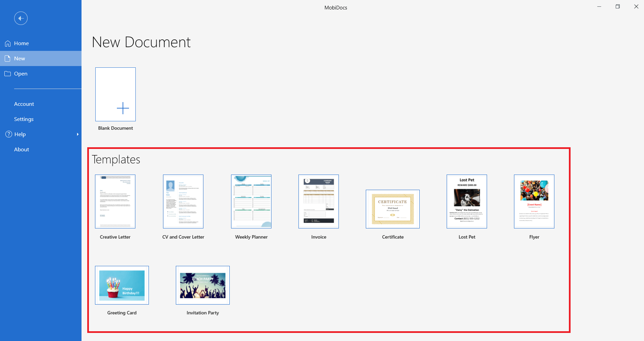Select the Lost Pet template
Image resolution: width=644 pixels, height=341 pixels.
pyautogui.click(x=467, y=201)
